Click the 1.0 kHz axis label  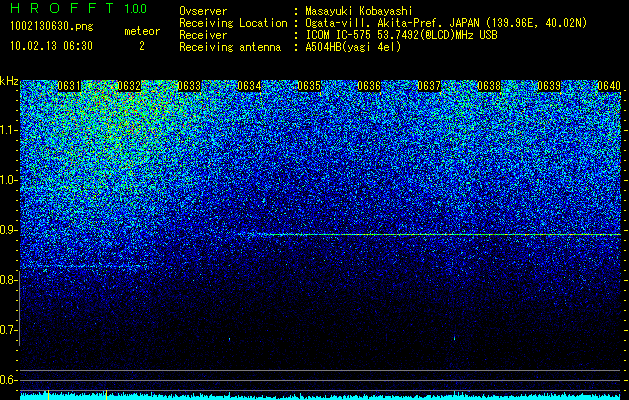tap(9, 180)
